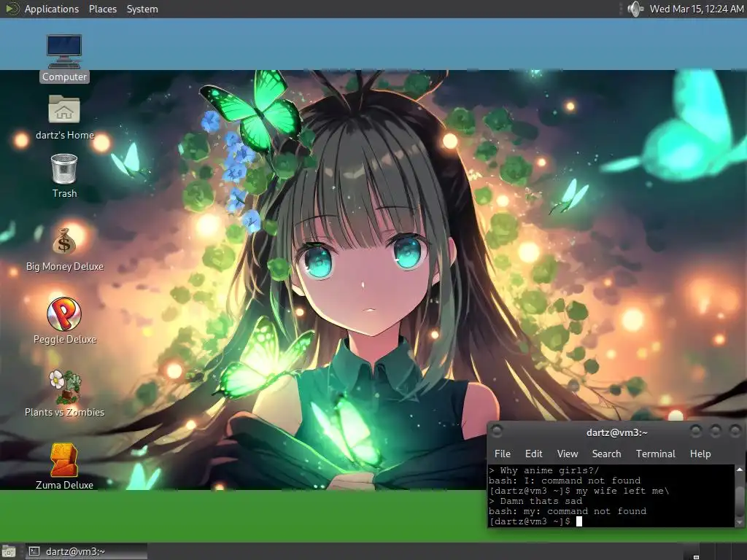747x560 pixels.
Task: Select Big Money Deluxe game icon
Action: click(64, 241)
